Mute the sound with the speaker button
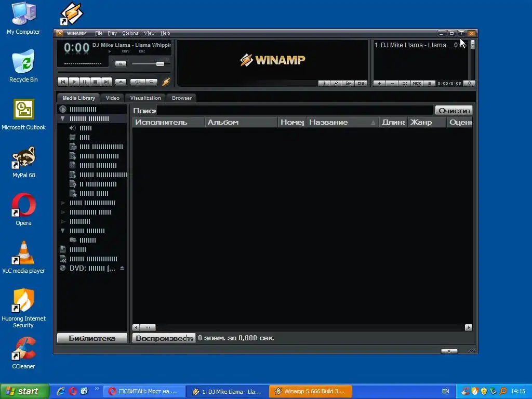This screenshot has width=532, height=399. click(121, 64)
